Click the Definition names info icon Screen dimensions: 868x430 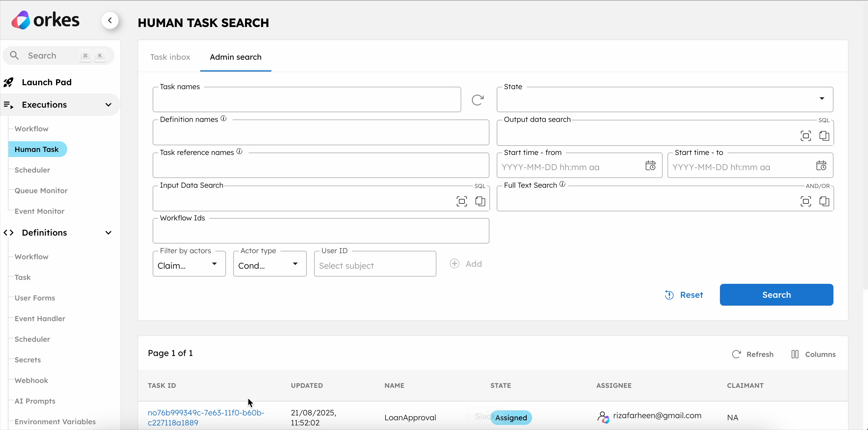224,119
